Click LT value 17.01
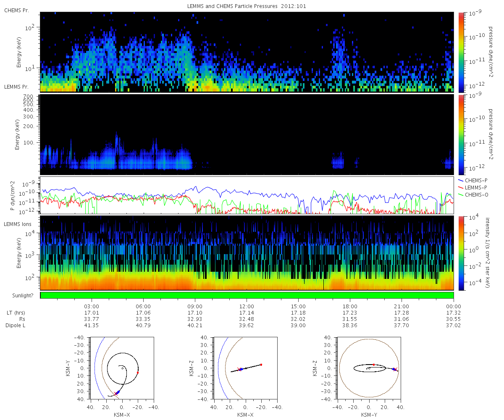The width and height of the screenshot is (504, 420). tap(92, 312)
